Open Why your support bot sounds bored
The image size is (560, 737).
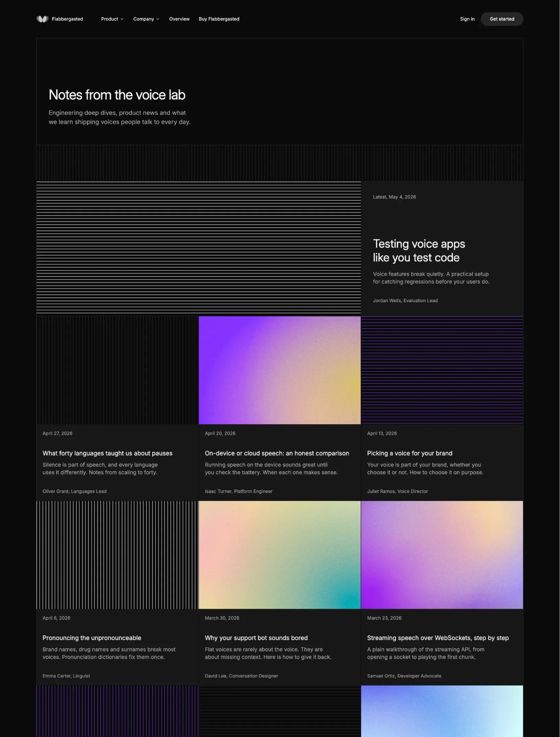tap(256, 638)
